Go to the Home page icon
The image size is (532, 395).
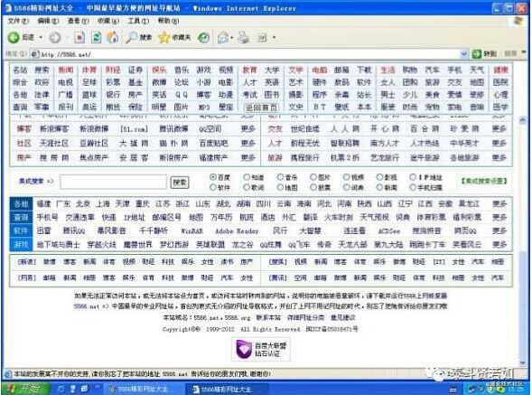coord(113,37)
